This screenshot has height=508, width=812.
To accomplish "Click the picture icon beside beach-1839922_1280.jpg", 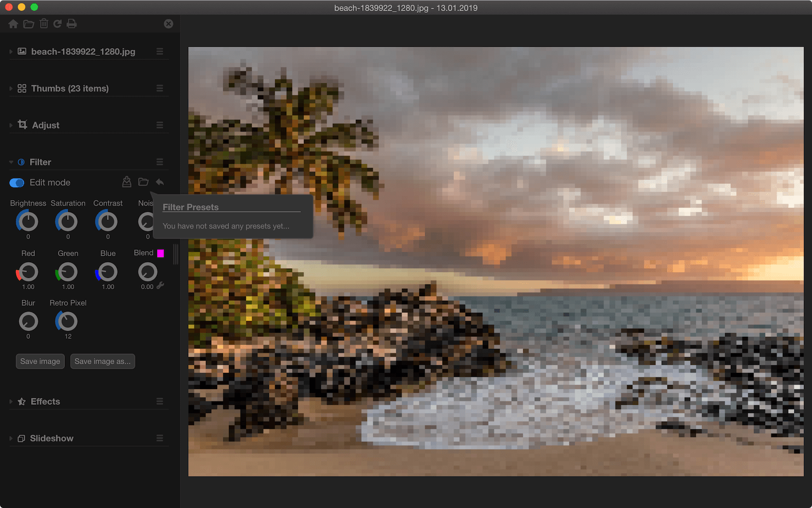I will [x=22, y=51].
